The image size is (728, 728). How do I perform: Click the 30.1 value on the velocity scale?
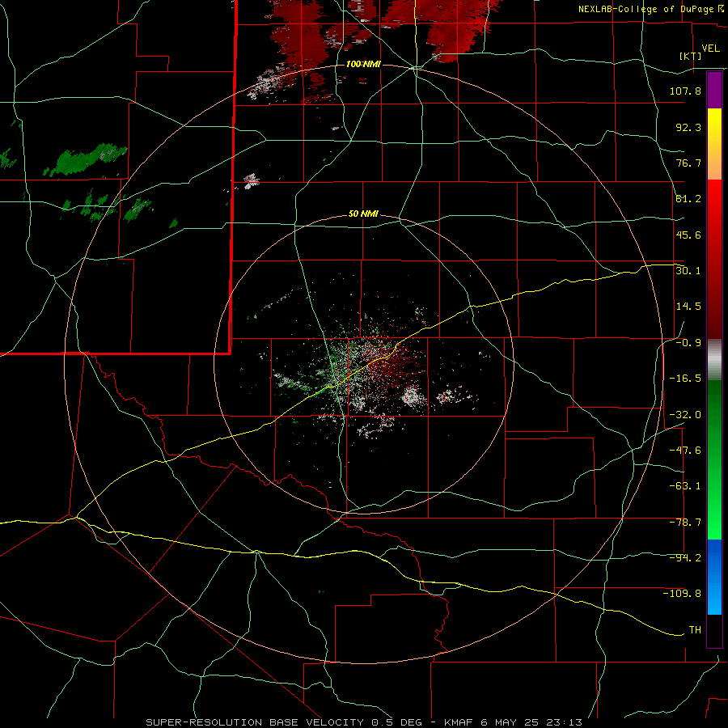tap(688, 271)
